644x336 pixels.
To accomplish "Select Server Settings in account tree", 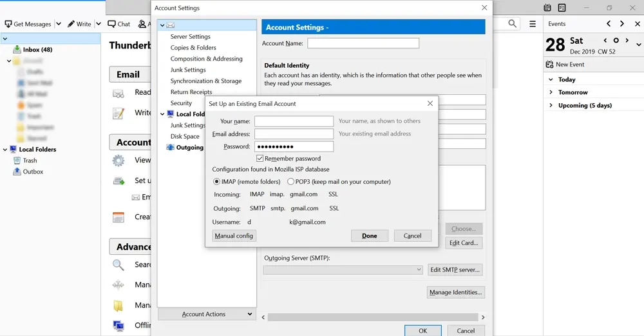I will pos(190,37).
